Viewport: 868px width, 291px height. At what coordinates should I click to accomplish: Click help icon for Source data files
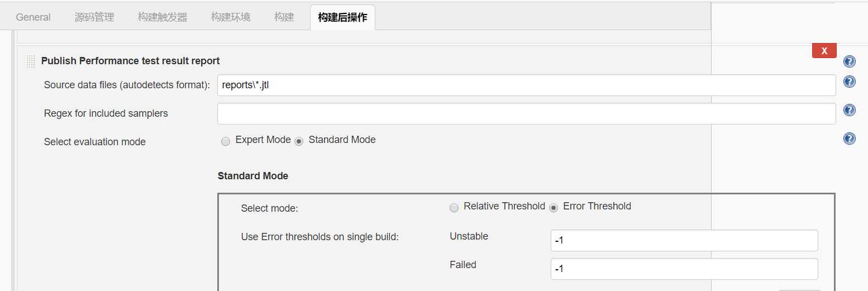pyautogui.click(x=849, y=82)
